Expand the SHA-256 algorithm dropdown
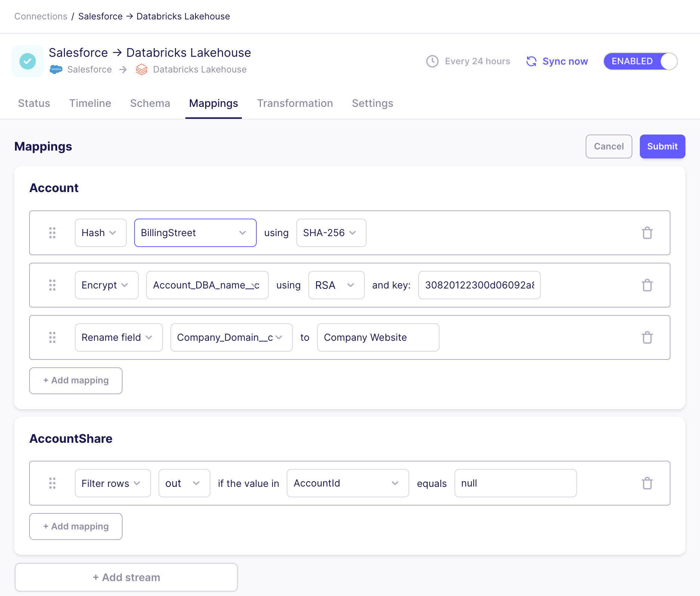700x596 pixels. pyautogui.click(x=331, y=233)
